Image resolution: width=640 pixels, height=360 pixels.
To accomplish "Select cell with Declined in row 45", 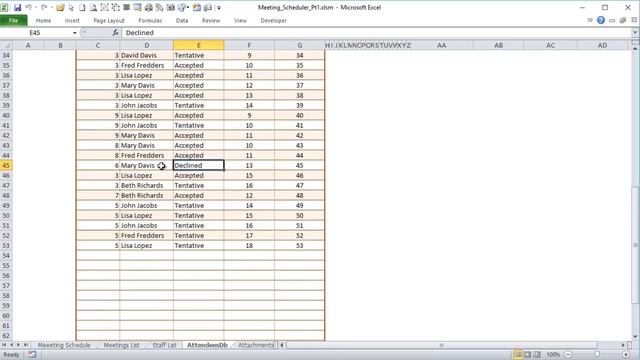I will (198, 165).
